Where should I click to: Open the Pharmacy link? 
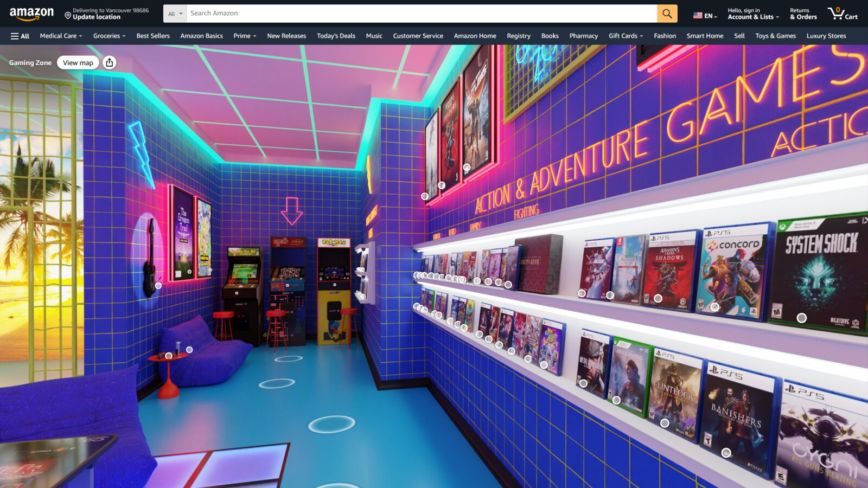[583, 36]
